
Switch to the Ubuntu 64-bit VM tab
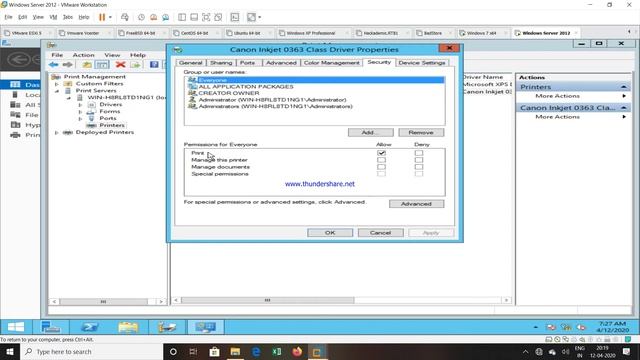point(247,33)
